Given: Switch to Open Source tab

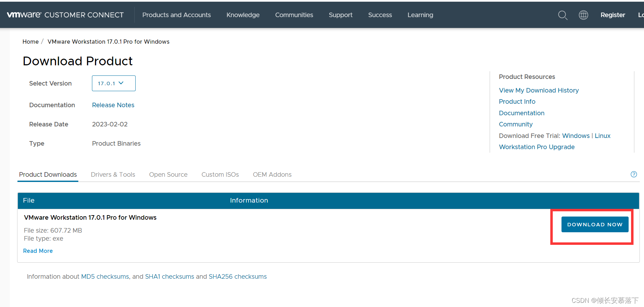Looking at the screenshot, I should pos(168,175).
